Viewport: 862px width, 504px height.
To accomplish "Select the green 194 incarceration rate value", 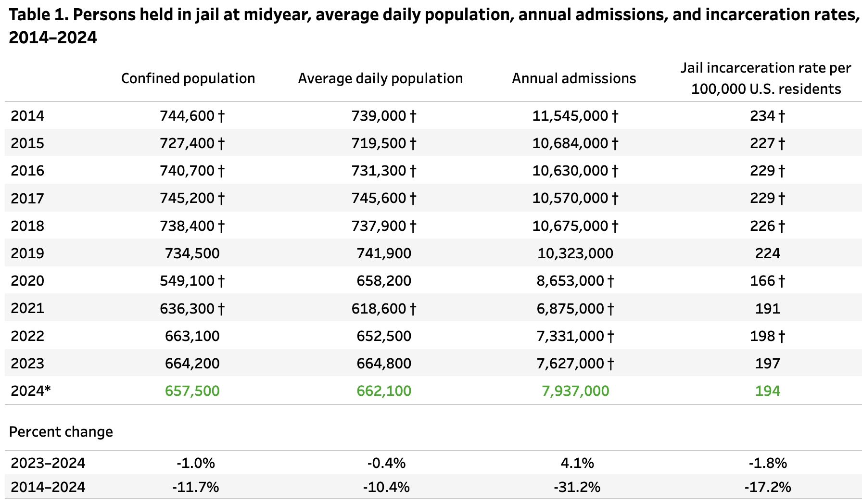I will click(x=767, y=391).
